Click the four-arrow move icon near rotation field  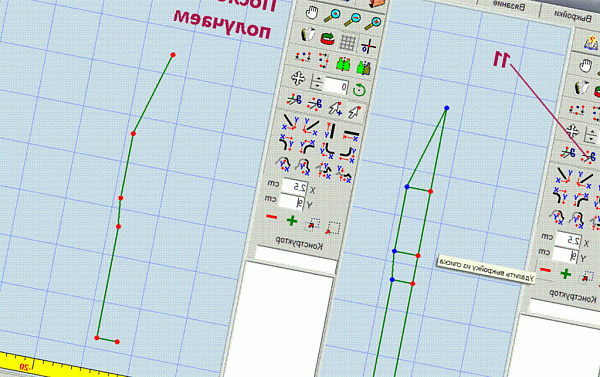[x=298, y=78]
